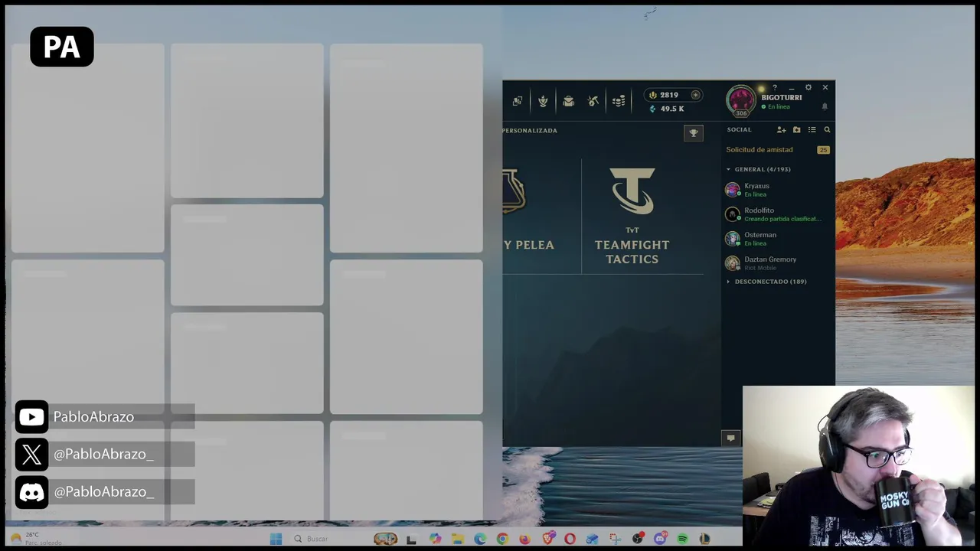Open Opera browser from the taskbar
This screenshot has height=551, width=980.
pos(570,539)
